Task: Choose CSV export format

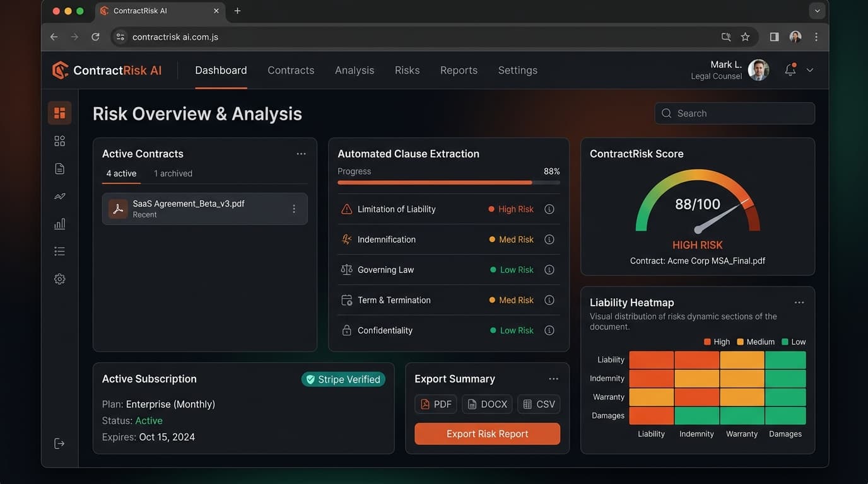Action: coord(539,404)
